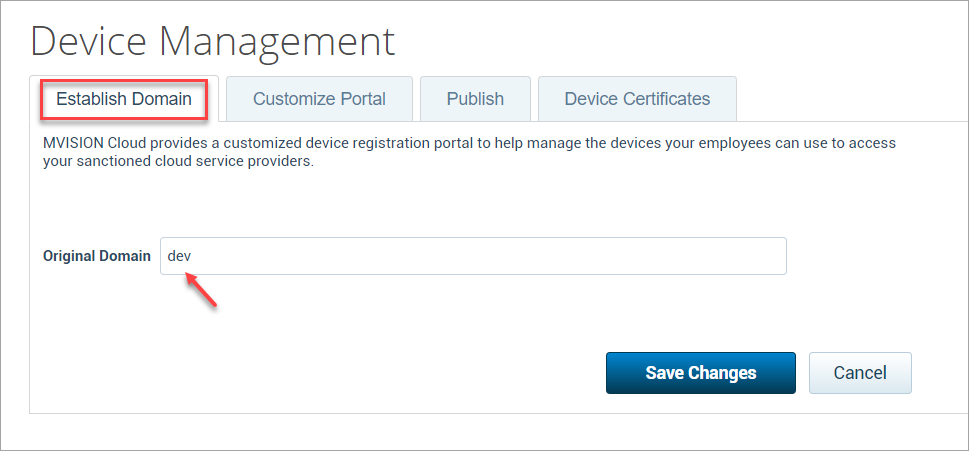Click the word 'Management' in the title
Image resolution: width=969 pixels, height=451 pixels.
coord(277,41)
